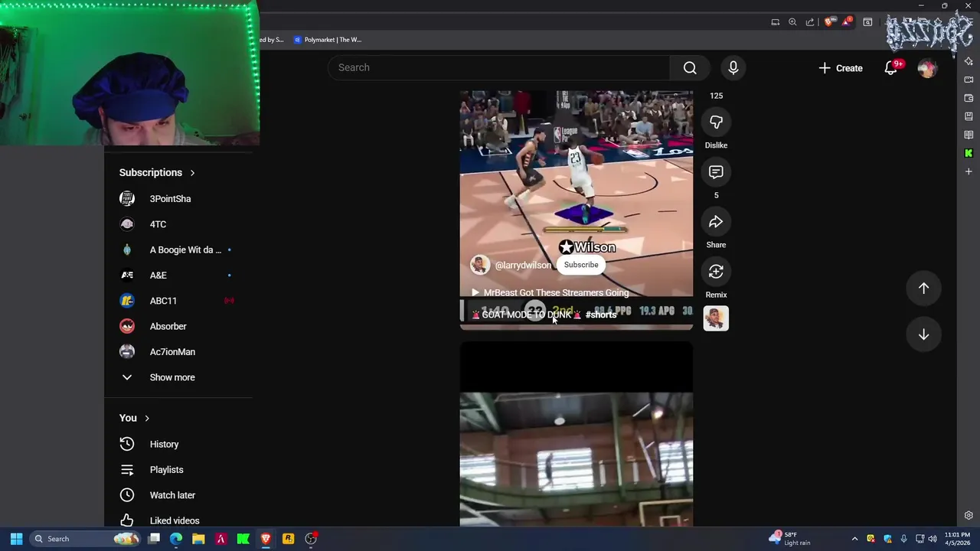The width and height of the screenshot is (980, 551).
Task: Open Brave sidebar settings gear
Action: (x=969, y=516)
